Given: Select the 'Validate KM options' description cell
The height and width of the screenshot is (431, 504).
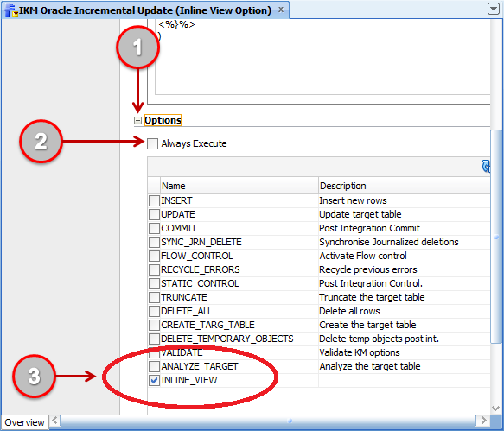Looking at the screenshot, I should [405, 352].
